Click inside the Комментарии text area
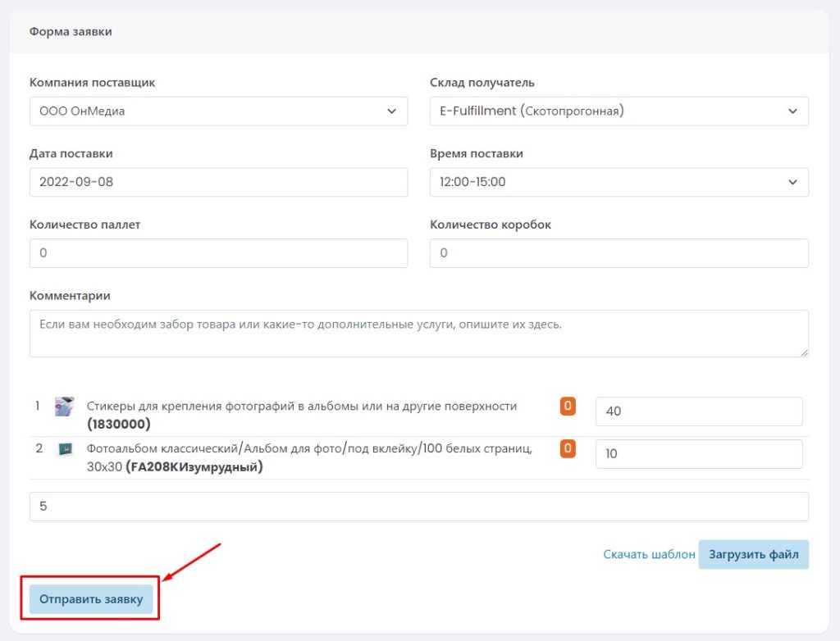840x641 pixels. click(x=418, y=333)
